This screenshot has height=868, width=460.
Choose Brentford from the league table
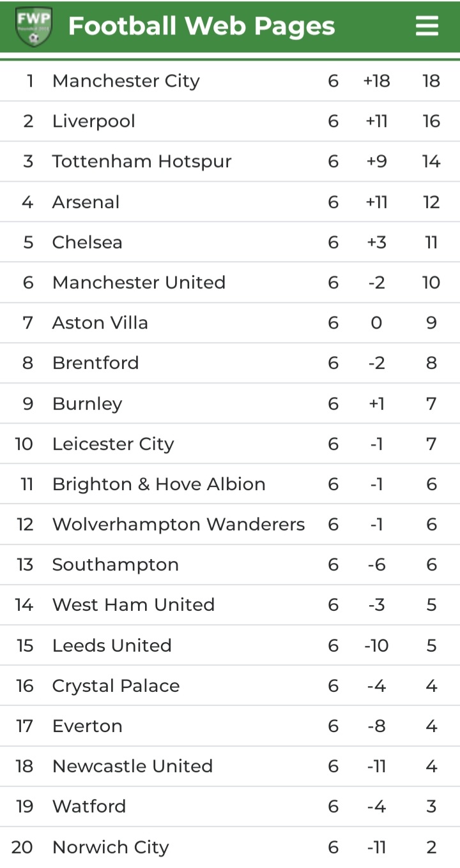96,363
